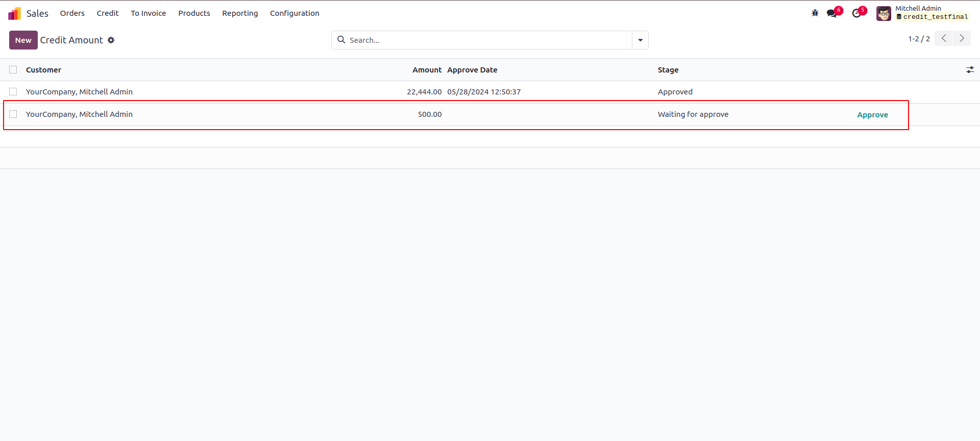Open the activities clock icon

pyautogui.click(x=856, y=13)
